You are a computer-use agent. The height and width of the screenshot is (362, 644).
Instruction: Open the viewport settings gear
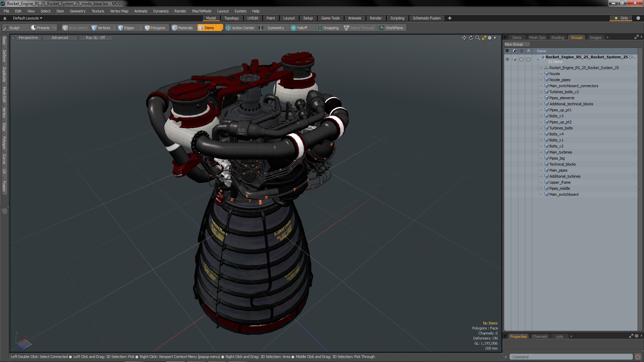pos(490,38)
